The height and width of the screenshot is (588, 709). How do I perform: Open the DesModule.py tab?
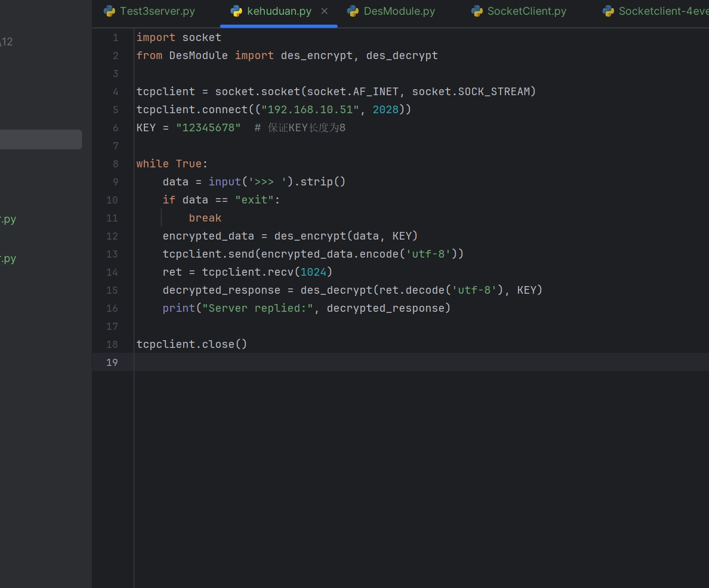pyautogui.click(x=399, y=11)
